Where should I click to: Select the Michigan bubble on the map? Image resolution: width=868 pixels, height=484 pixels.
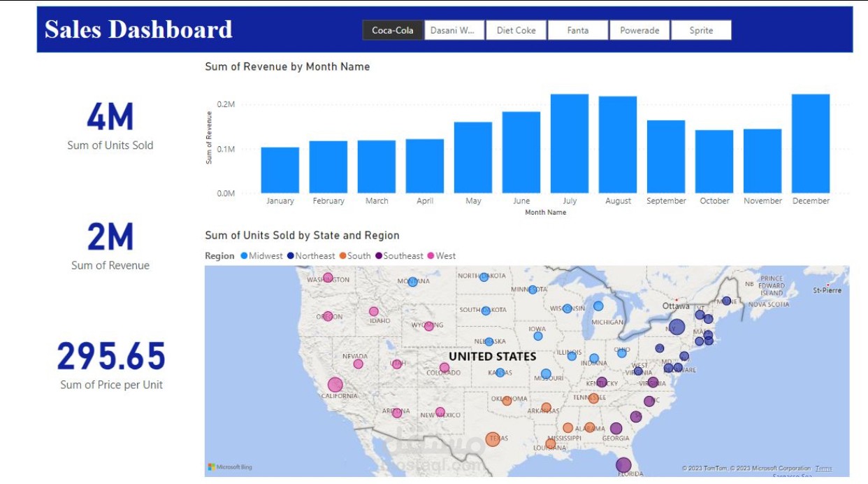pos(598,306)
